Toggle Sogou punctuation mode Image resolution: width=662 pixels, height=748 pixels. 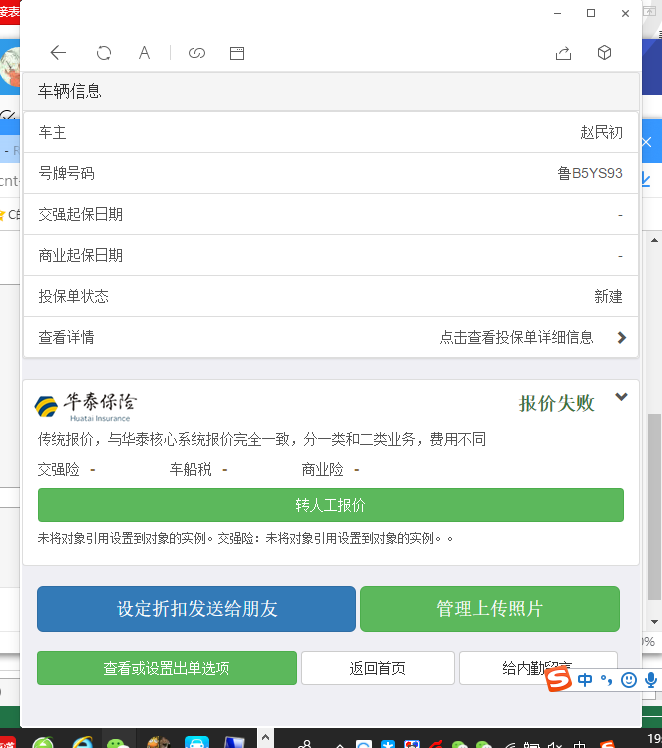click(606, 679)
